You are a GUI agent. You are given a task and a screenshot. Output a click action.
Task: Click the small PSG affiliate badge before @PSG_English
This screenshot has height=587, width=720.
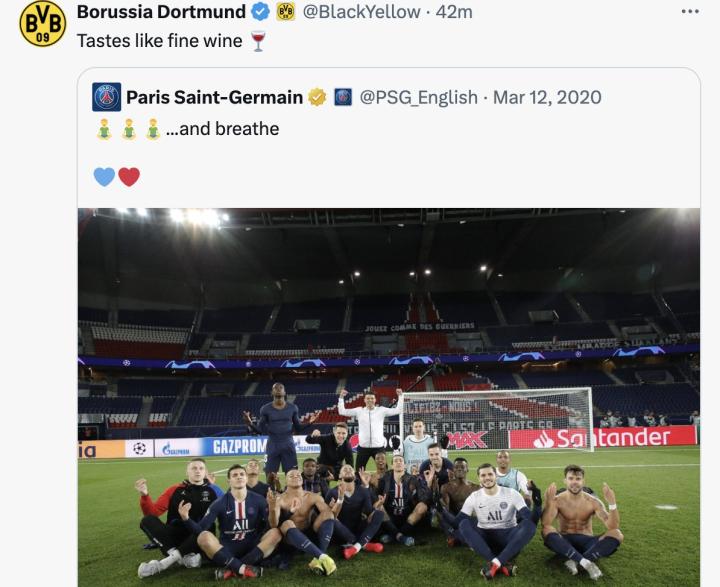pyautogui.click(x=343, y=97)
